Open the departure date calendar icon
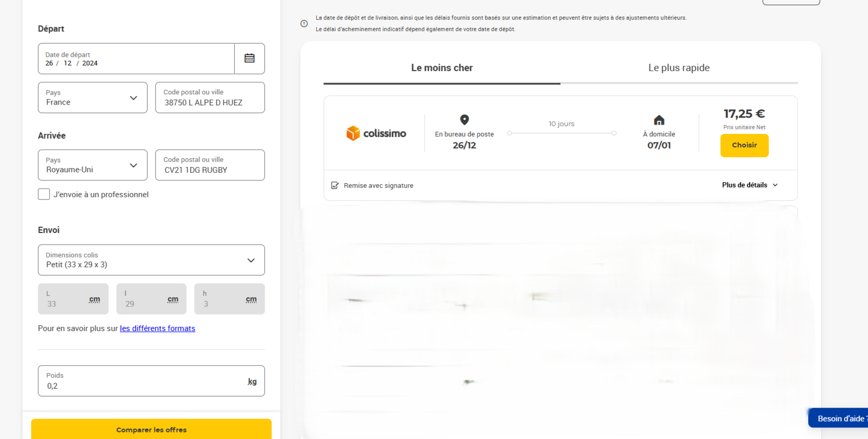The image size is (868, 439). [249, 59]
